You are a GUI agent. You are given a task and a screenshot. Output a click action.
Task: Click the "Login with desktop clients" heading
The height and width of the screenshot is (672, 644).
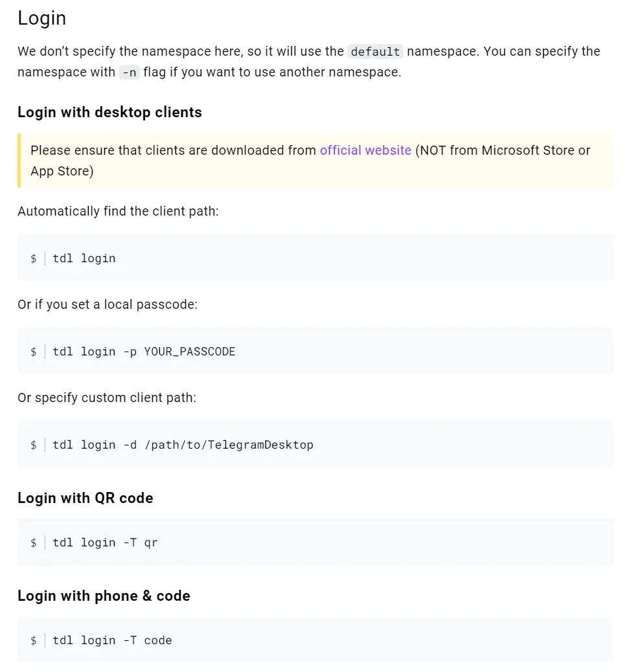click(x=109, y=112)
